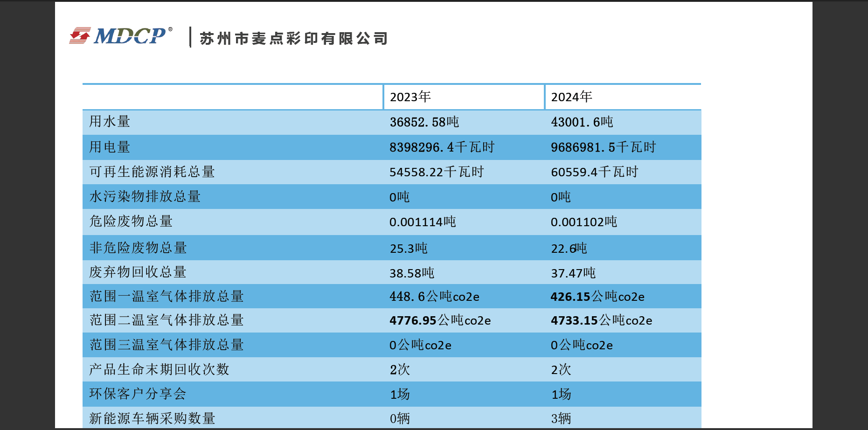Click the 2024年 column header
868x430 pixels.
coord(572,97)
